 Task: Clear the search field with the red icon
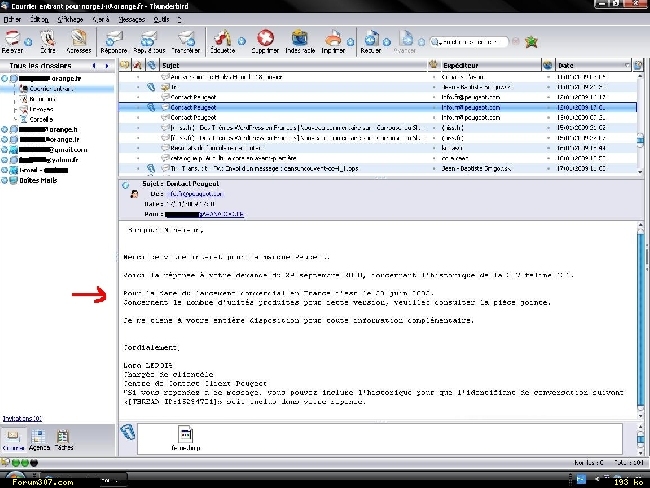(x=515, y=41)
